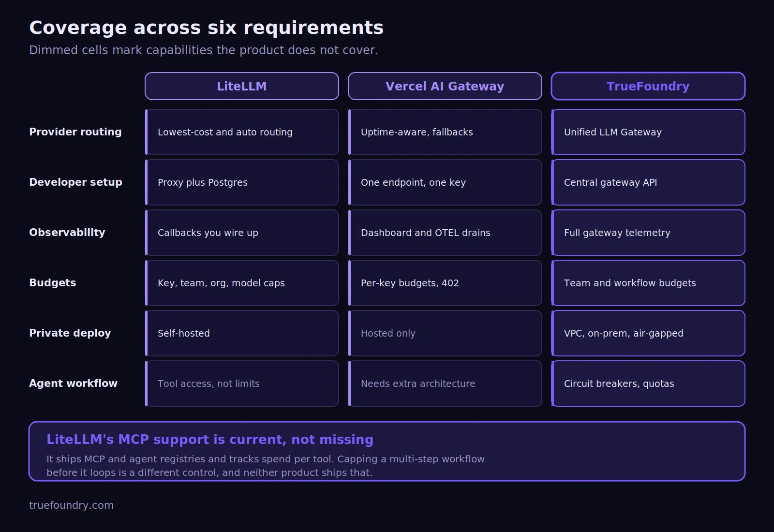774x532 pixels.
Task: Click the 'Proxy plus Postgres' cell
Action: (x=242, y=182)
